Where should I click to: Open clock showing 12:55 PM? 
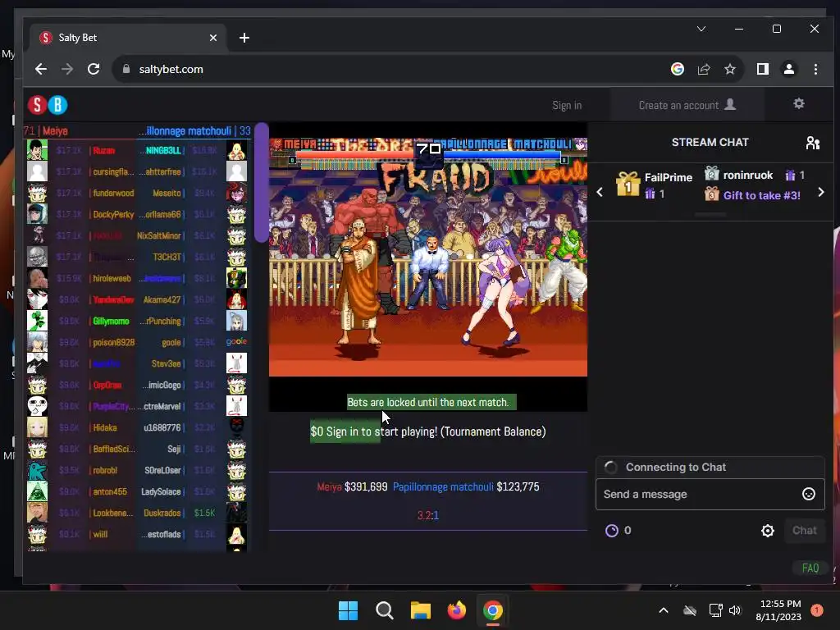coord(779,610)
